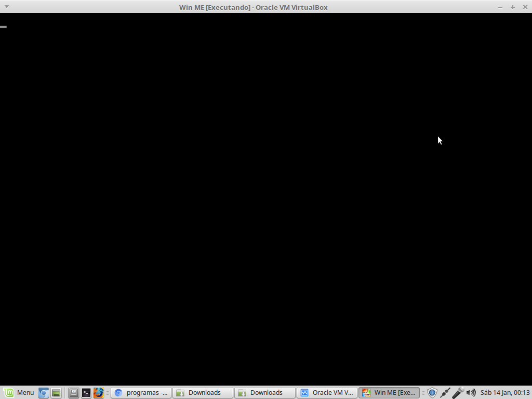Viewport: 532px width, 399px height.
Task: Launch Chromium from the panel launcher
Action: point(44,393)
